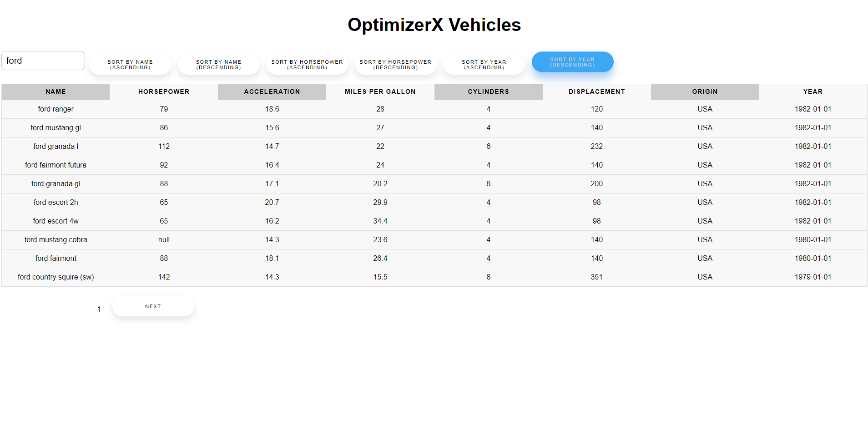
Task: Click Sort by Year (Ascending)
Action: pyautogui.click(x=484, y=65)
